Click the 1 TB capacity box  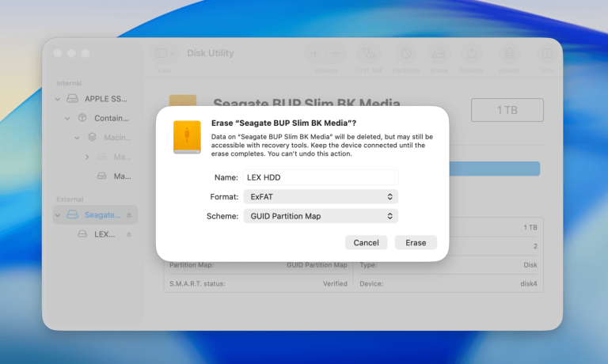click(507, 110)
